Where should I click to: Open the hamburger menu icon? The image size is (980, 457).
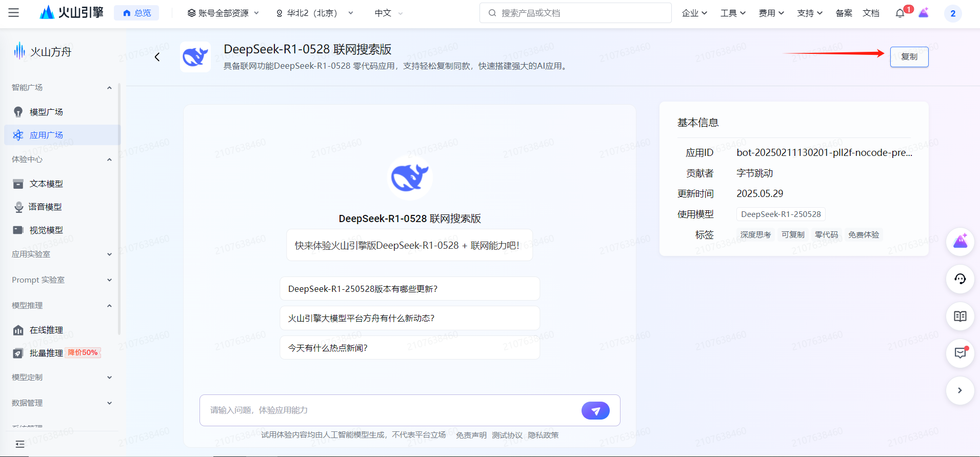click(x=14, y=13)
